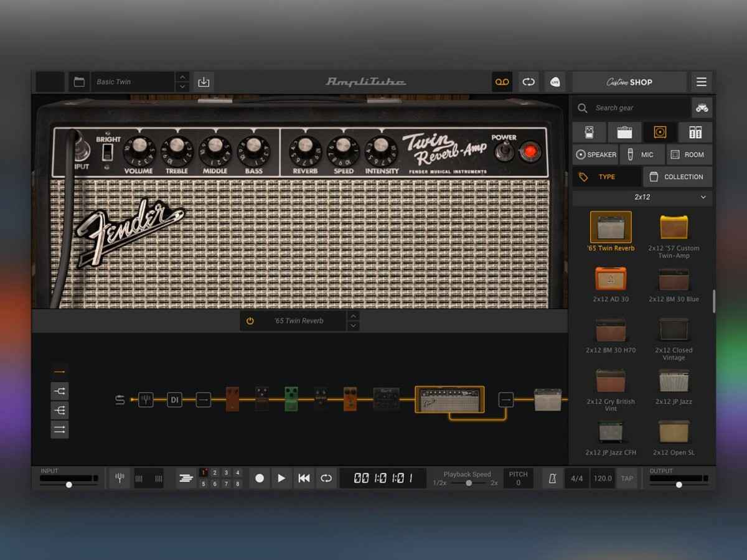The height and width of the screenshot is (560, 747).
Task: Select the stomp pedal gear category icon
Action: pyautogui.click(x=586, y=132)
